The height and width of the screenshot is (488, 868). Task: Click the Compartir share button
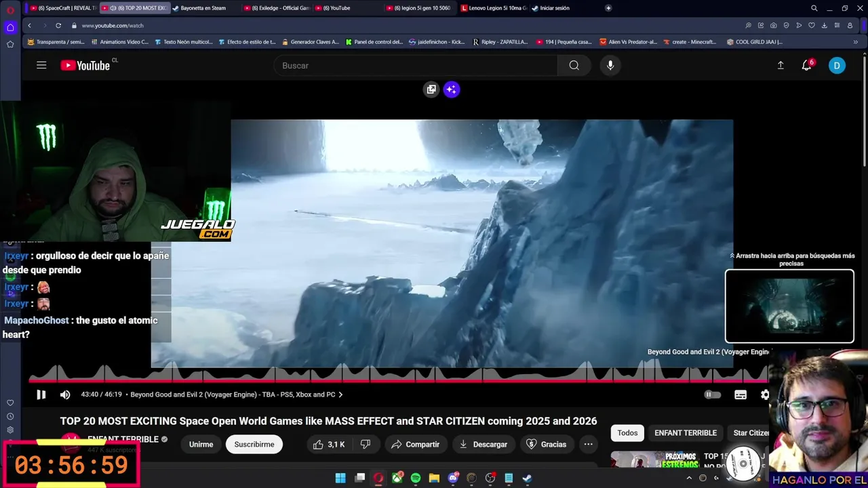pyautogui.click(x=416, y=444)
